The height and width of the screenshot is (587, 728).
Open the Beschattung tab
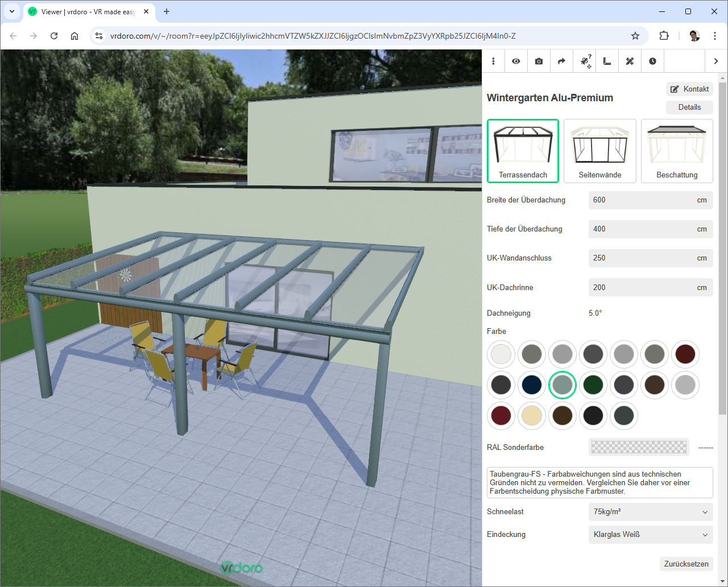tap(677, 151)
